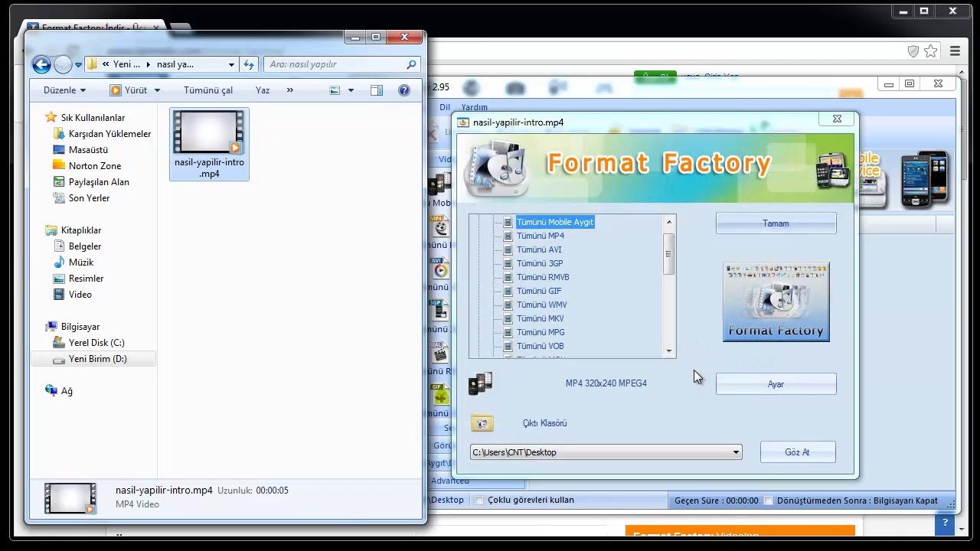Screen dimensions: 980x551
Task: Click Tümünü çal in Explorer toolbar
Action: (x=208, y=90)
